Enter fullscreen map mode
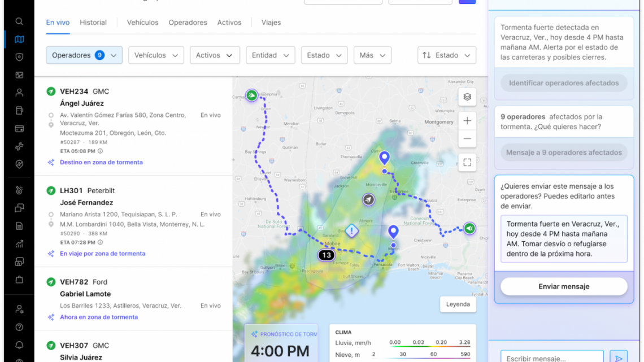Screen dimensions: 644x362 467,163
